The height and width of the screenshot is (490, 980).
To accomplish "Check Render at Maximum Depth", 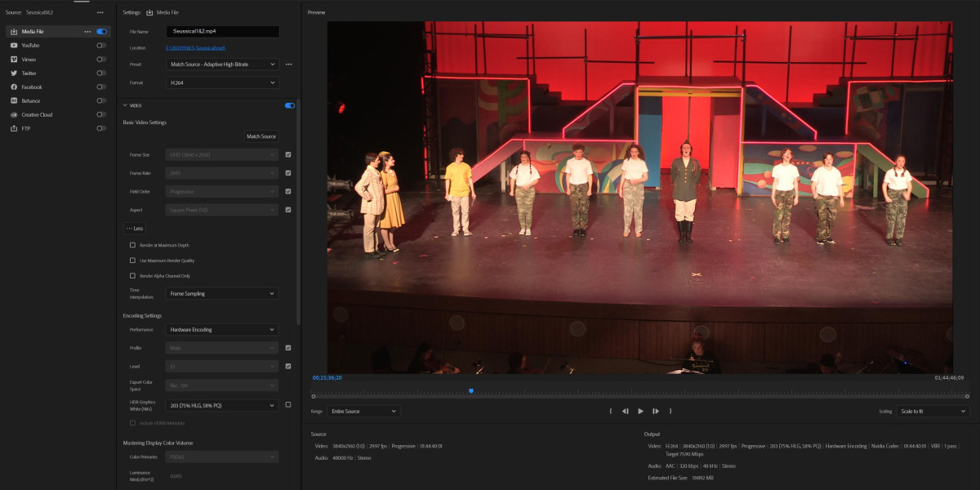I will 133,245.
